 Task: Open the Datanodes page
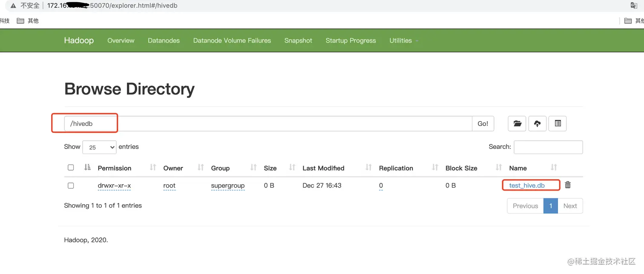click(164, 40)
